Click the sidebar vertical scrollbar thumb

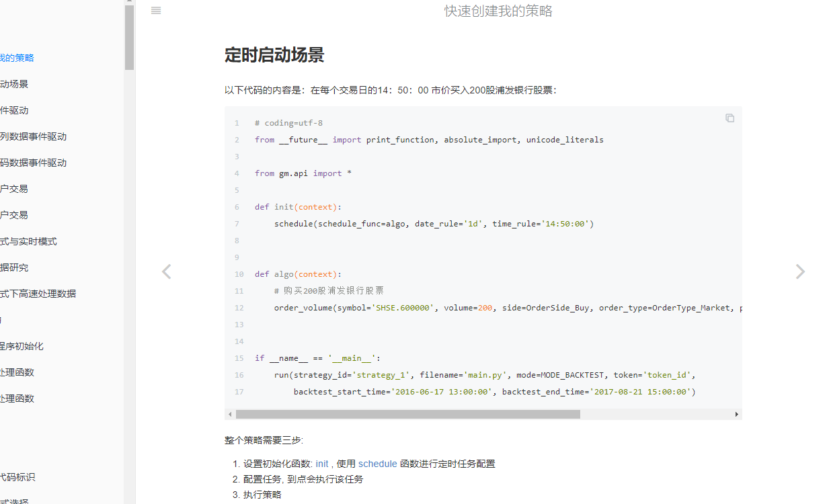point(129,37)
